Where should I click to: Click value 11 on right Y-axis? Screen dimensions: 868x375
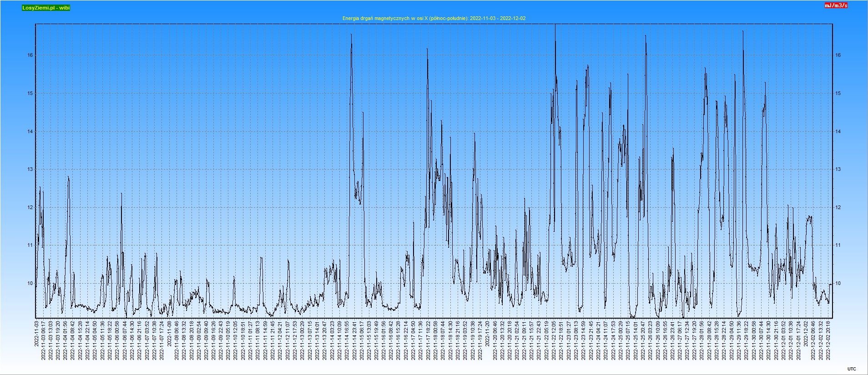838,245
